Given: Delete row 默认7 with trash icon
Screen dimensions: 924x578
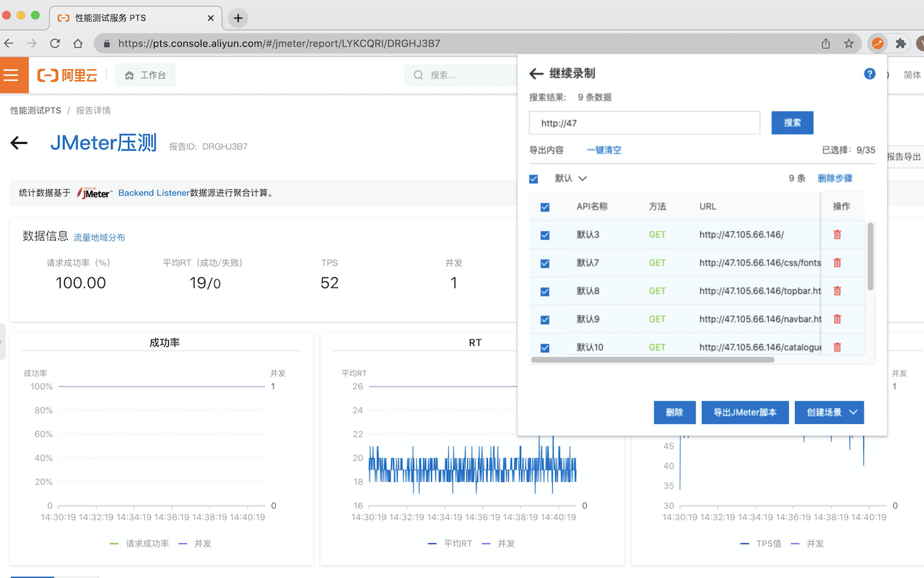Looking at the screenshot, I should click(x=837, y=263).
